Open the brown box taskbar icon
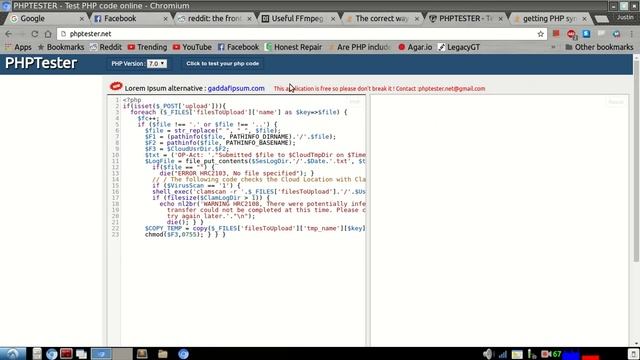This screenshot has width=640, height=360. [x=142, y=353]
